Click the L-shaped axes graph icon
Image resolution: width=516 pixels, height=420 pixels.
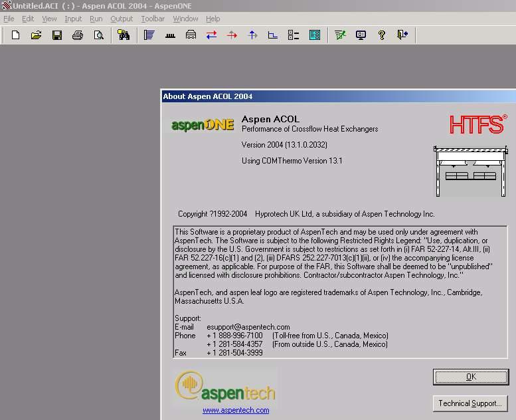pyautogui.click(x=273, y=35)
